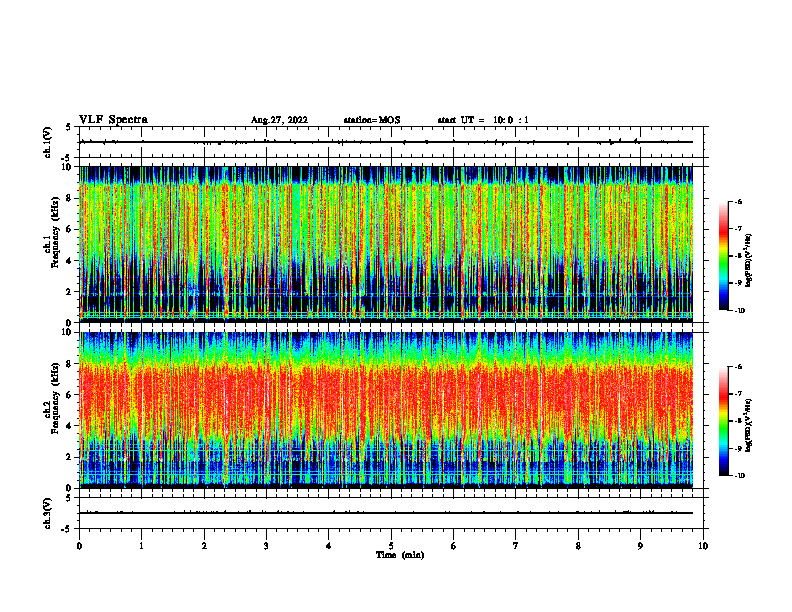Click time axis tick label "9"

coord(640,546)
